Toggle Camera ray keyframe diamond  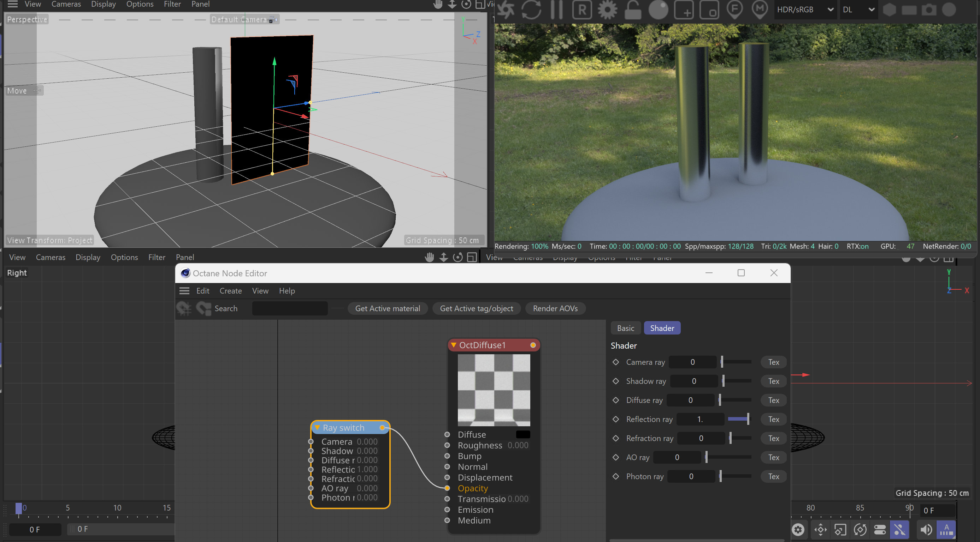pos(616,362)
